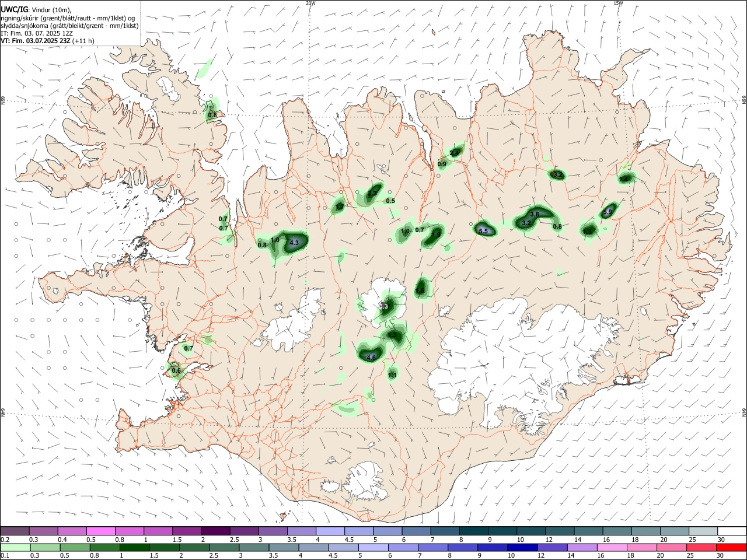The height and width of the screenshot is (560, 747).
Task: Click the light lavender swatch labeled 4 in purple legend
Action: tap(330, 531)
